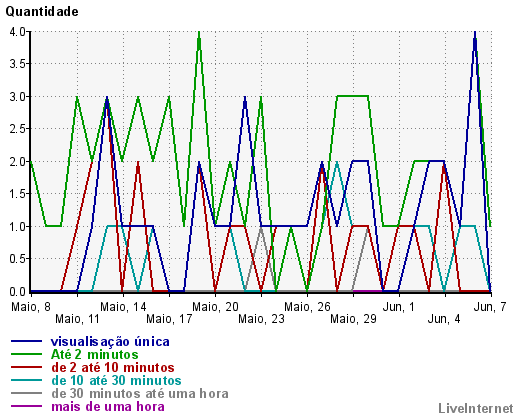Screen dimensions: 520x418
Task: Click the 'visualisação única' legend label
Action: [x=110, y=342]
